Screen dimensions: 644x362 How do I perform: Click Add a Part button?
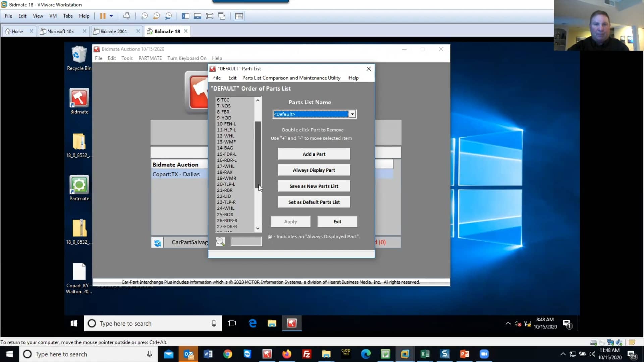pos(314,154)
